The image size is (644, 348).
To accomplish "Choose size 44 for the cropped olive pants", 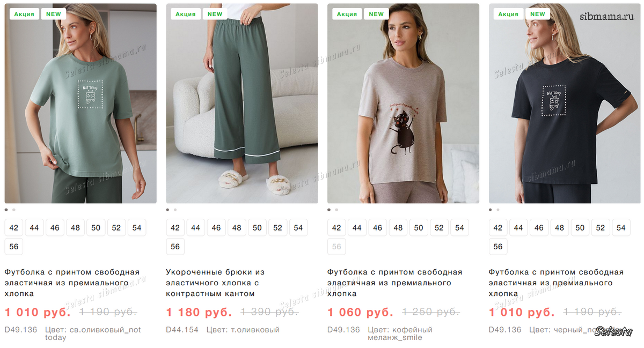I will click(196, 227).
